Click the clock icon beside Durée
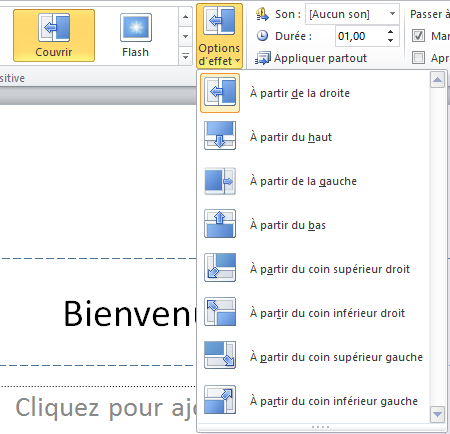Screen dimensions: 450x434 point(262,36)
